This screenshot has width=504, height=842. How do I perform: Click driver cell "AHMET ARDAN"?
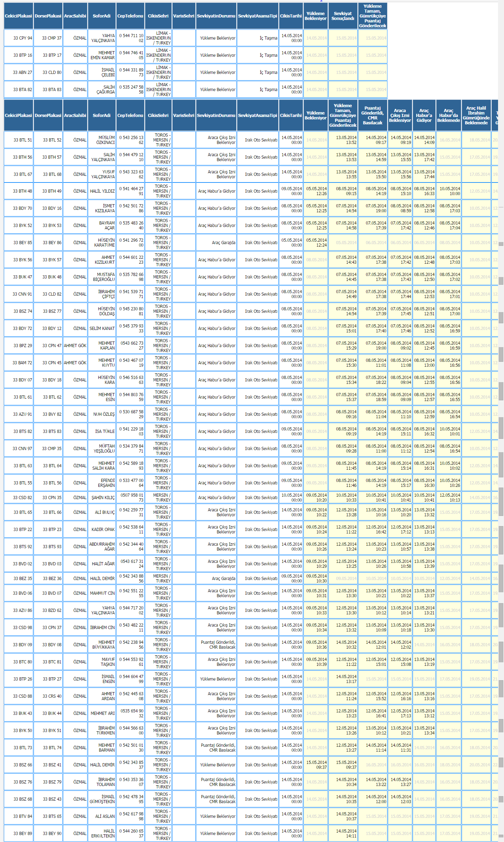click(101, 696)
